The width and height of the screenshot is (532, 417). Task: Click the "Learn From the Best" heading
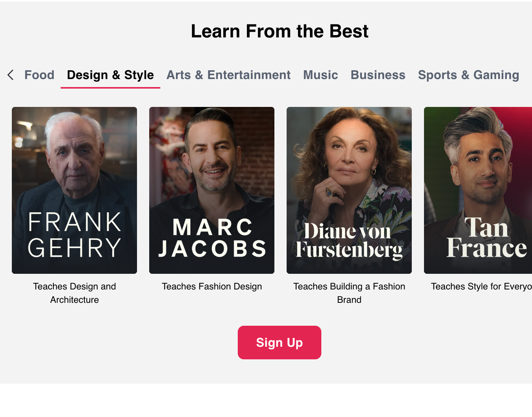[279, 31]
